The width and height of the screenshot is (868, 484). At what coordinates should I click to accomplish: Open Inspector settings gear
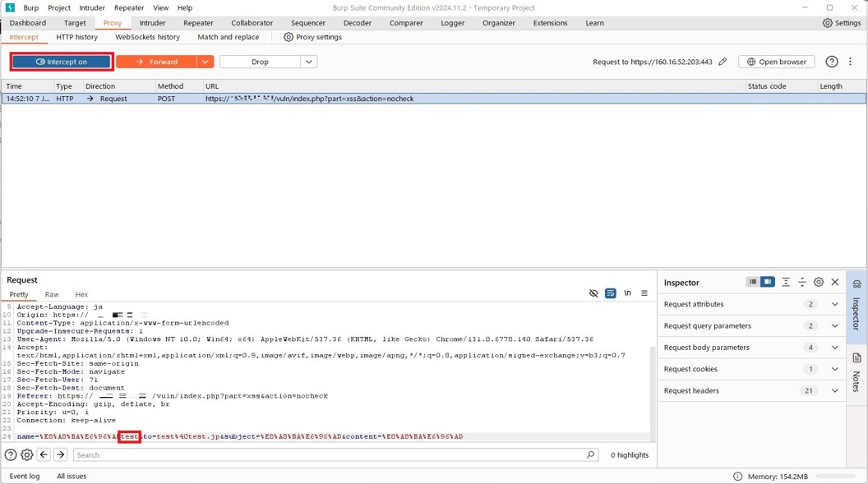coord(818,282)
